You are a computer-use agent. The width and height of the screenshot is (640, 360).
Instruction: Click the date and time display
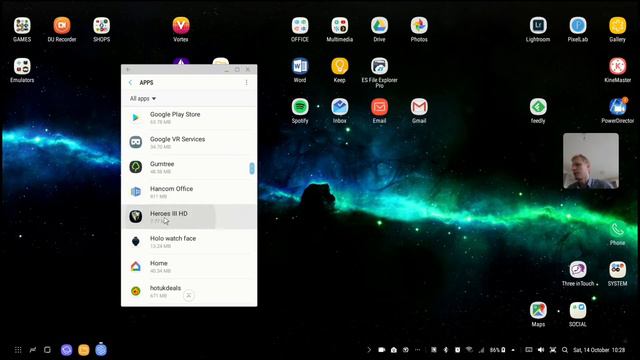point(599,350)
